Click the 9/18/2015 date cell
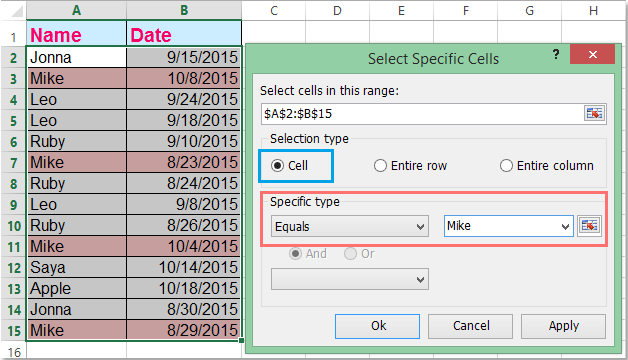The width and height of the screenshot is (628, 360). (184, 121)
